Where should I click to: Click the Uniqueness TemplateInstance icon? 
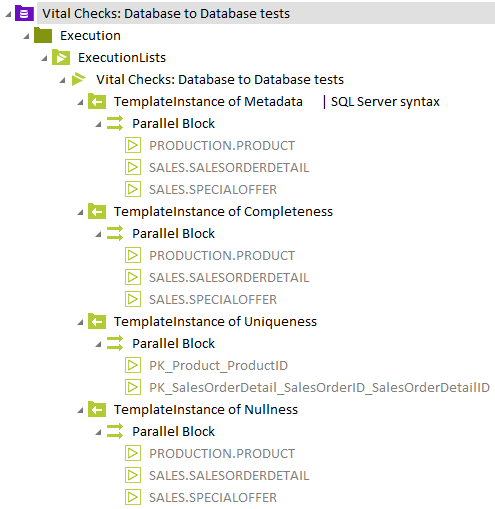pos(97,321)
